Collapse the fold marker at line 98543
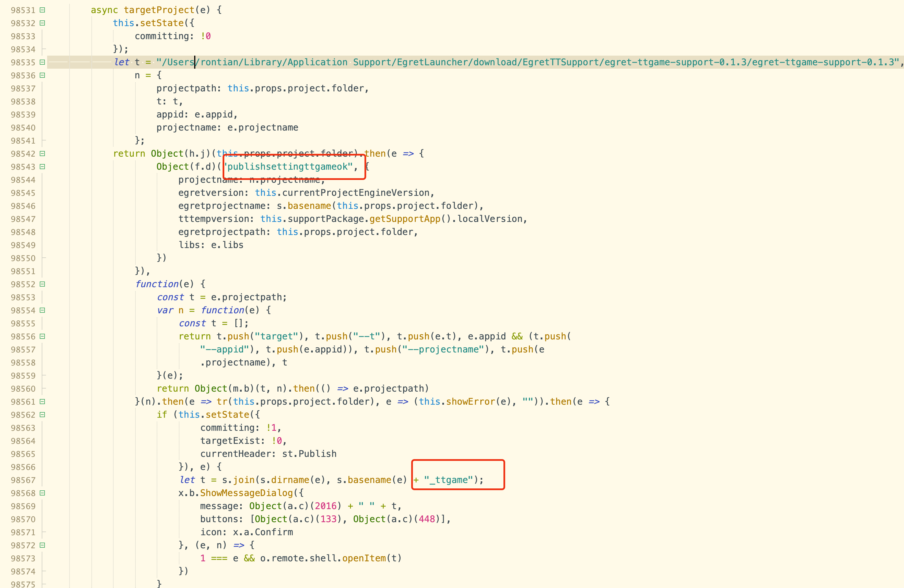Image resolution: width=904 pixels, height=588 pixels. coord(43,167)
